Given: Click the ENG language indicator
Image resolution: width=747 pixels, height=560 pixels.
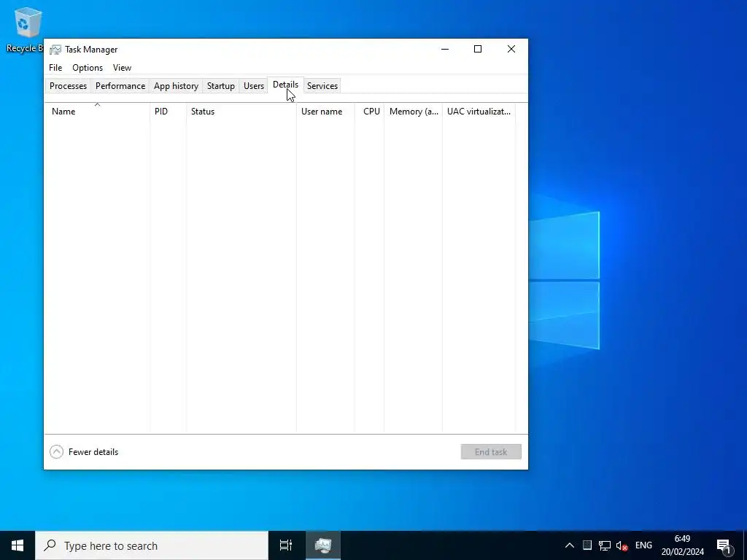Looking at the screenshot, I should [x=643, y=545].
